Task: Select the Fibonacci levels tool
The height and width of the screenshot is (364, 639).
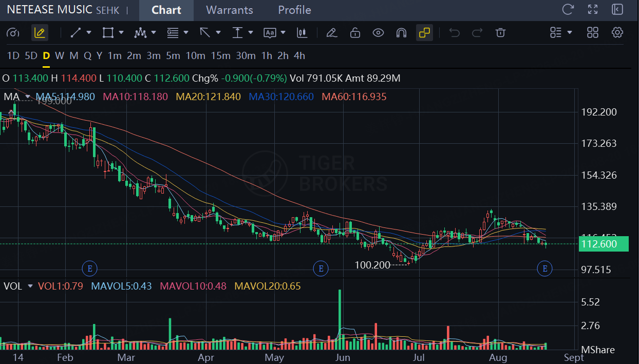Action: (173, 33)
